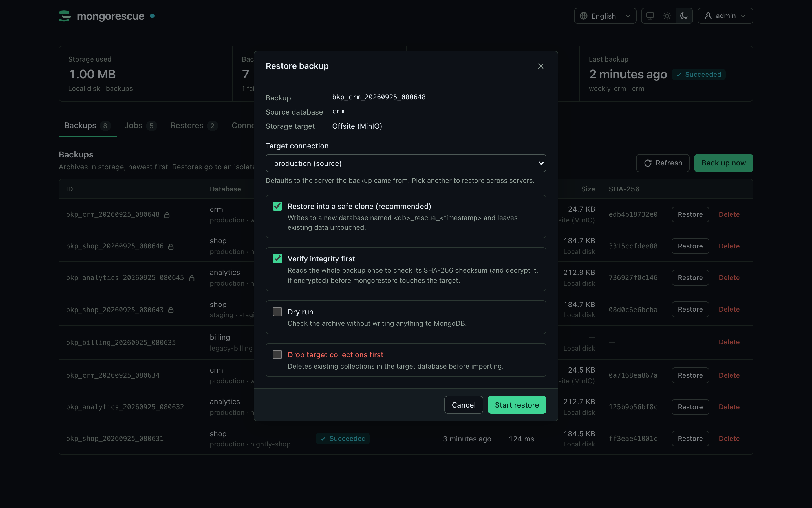Click the 1.00 MB storage used value
This screenshot has height=508, width=812.
pos(92,74)
